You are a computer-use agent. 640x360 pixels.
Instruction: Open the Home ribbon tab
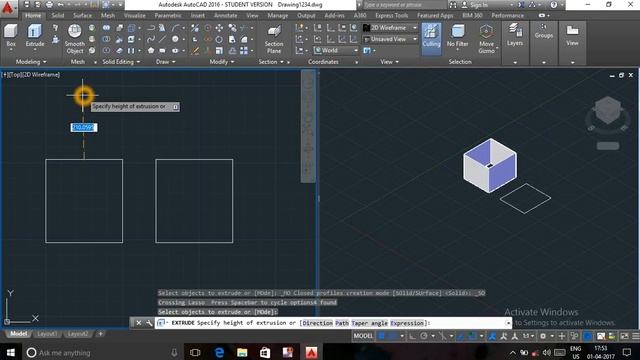pyautogui.click(x=33, y=16)
